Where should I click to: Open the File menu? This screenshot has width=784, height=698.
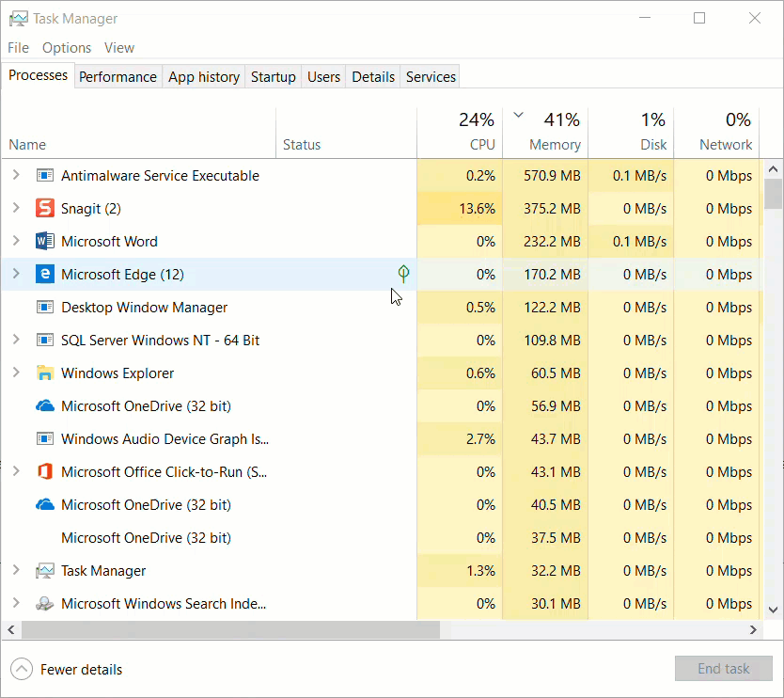pyautogui.click(x=19, y=48)
